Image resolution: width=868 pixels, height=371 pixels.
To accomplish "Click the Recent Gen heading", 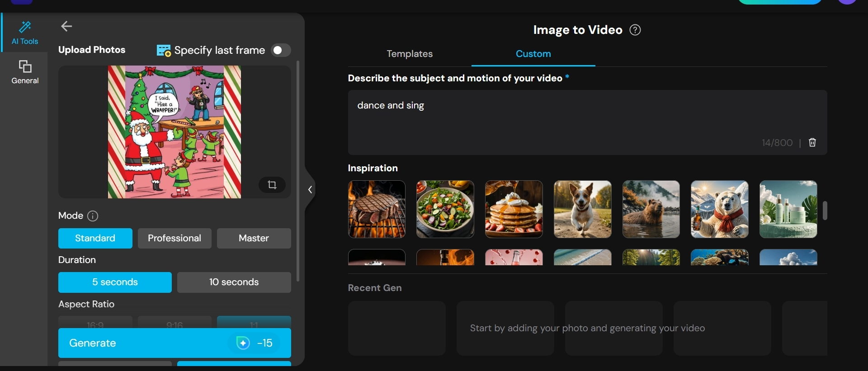I will click(x=375, y=288).
